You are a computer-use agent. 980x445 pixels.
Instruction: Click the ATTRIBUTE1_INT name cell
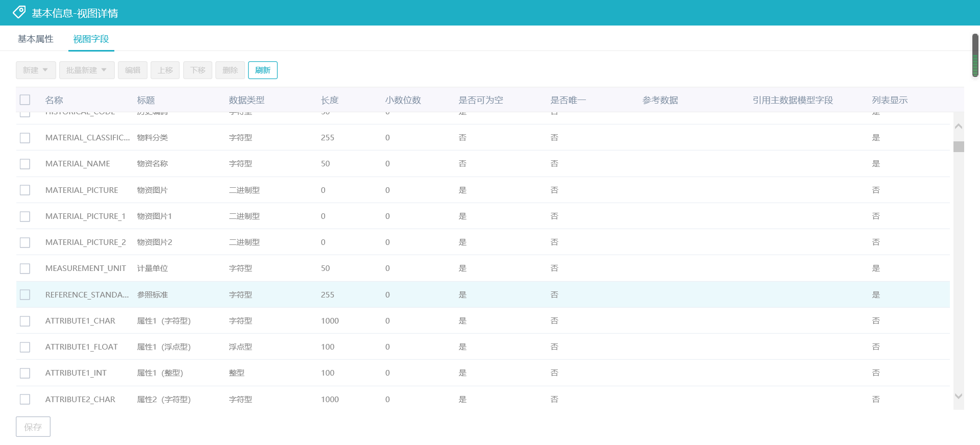pyautogui.click(x=76, y=373)
